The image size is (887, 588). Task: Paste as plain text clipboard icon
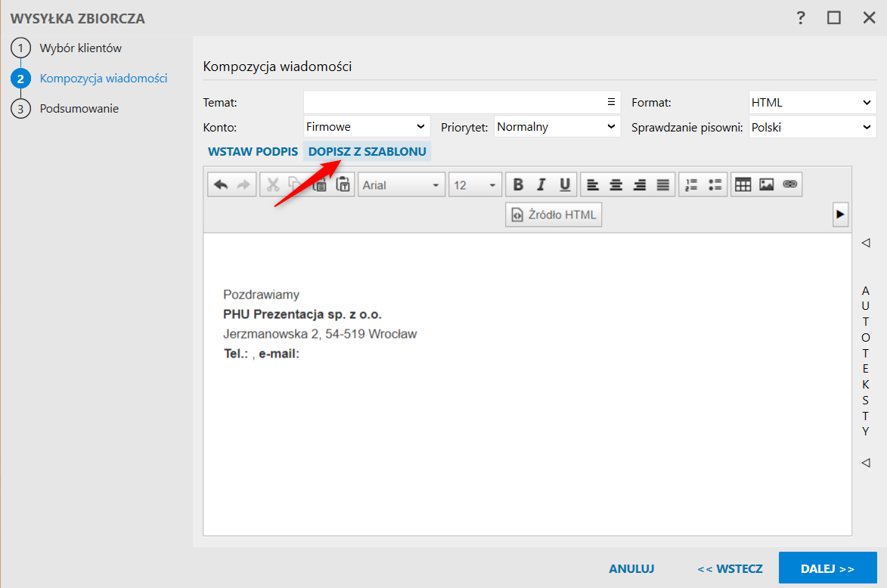[343, 185]
